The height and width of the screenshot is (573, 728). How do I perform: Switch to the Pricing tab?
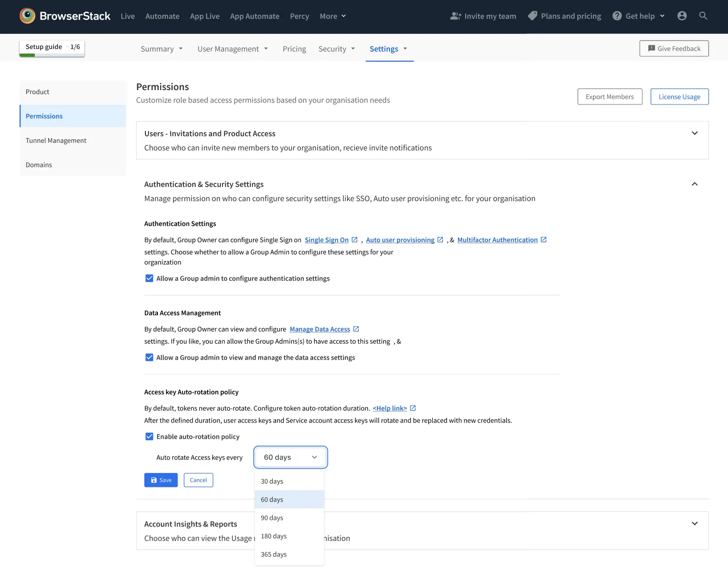point(294,49)
